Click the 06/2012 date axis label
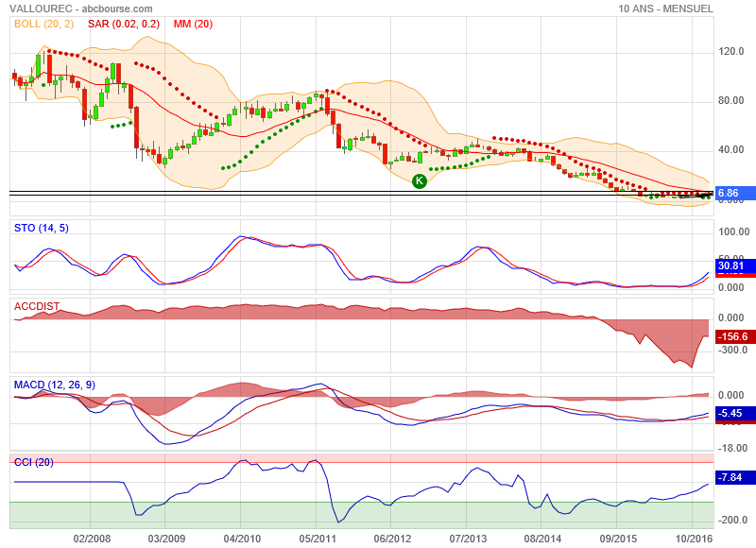The image size is (756, 548). [x=392, y=539]
